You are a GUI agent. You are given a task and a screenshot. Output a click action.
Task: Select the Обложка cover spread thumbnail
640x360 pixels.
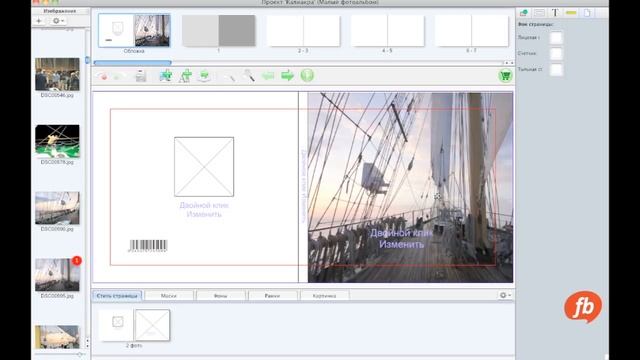[134, 31]
